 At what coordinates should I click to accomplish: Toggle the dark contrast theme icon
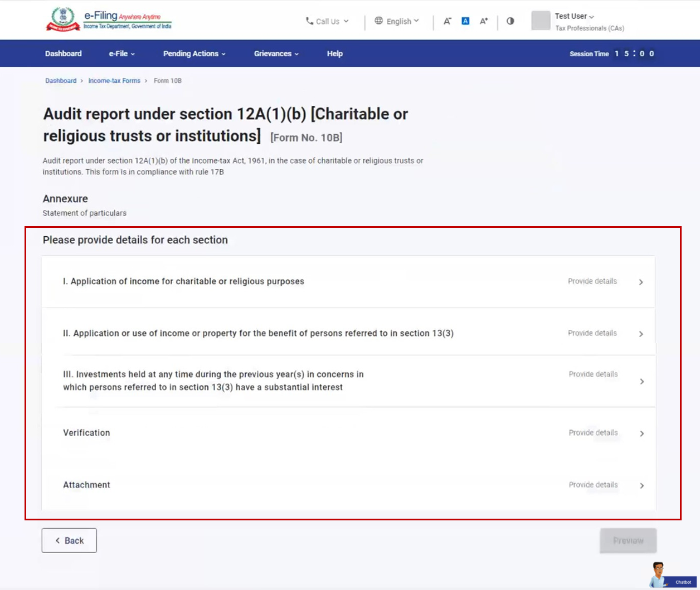point(511,21)
